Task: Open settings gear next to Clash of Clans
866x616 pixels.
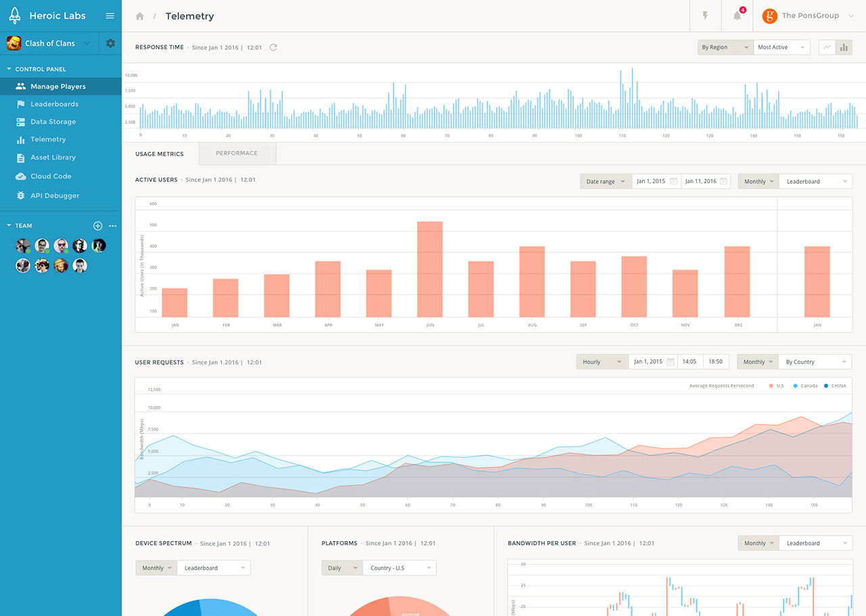Action: pos(110,43)
